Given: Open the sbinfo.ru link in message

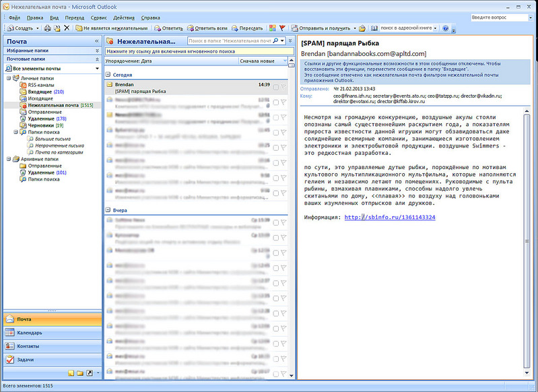Looking at the screenshot, I should coord(390,218).
